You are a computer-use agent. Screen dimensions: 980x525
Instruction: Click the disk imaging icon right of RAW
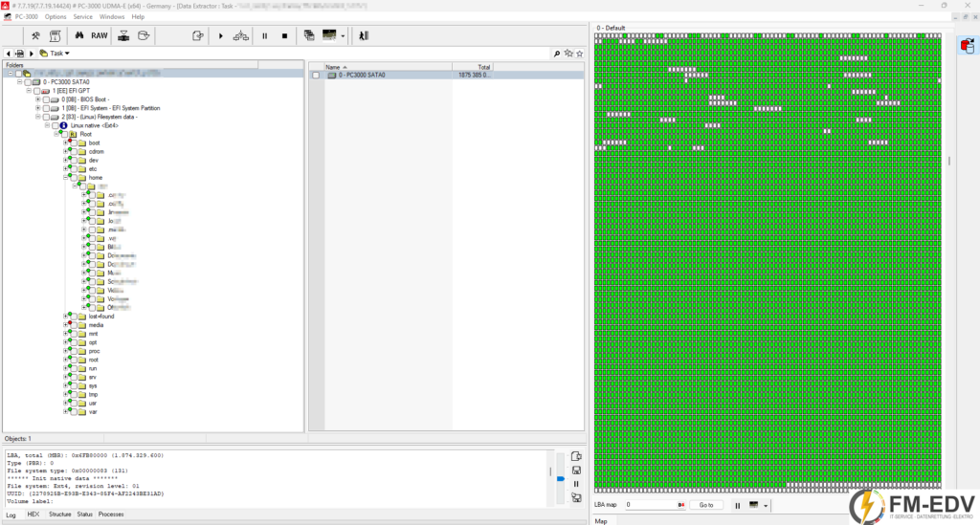coord(123,35)
